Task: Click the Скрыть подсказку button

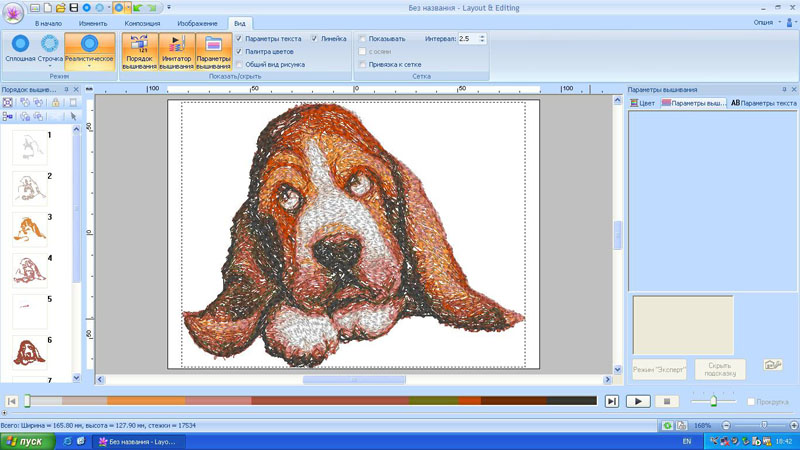Action: tap(720, 370)
